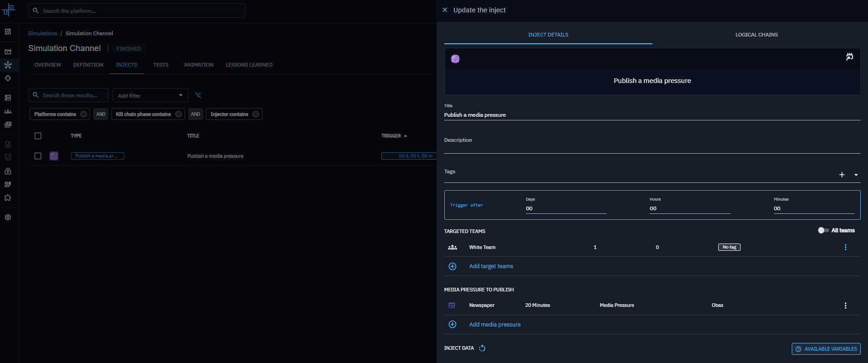The width and height of the screenshot is (868, 363).
Task: Open settings gear in left sidebar
Action: pos(8,218)
